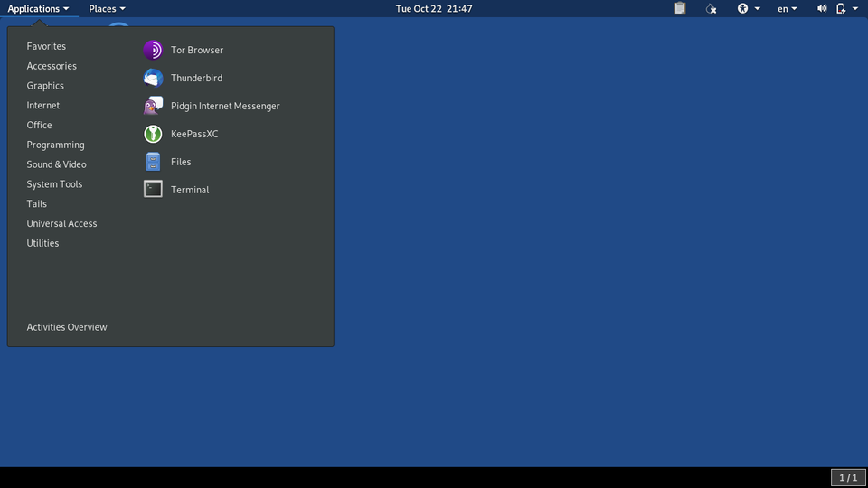Viewport: 868px width, 488px height.
Task: Open KeePassXC via its green key icon
Action: pyautogui.click(x=153, y=134)
